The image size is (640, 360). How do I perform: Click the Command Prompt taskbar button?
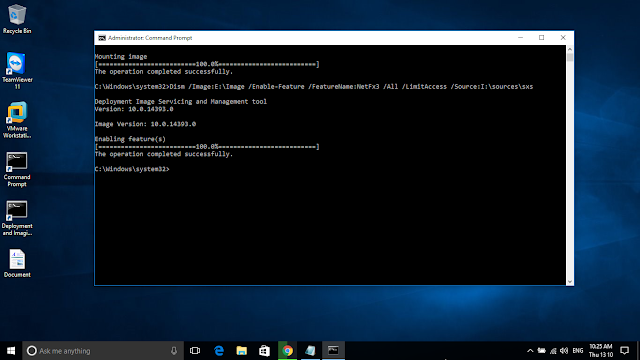pos(333,351)
